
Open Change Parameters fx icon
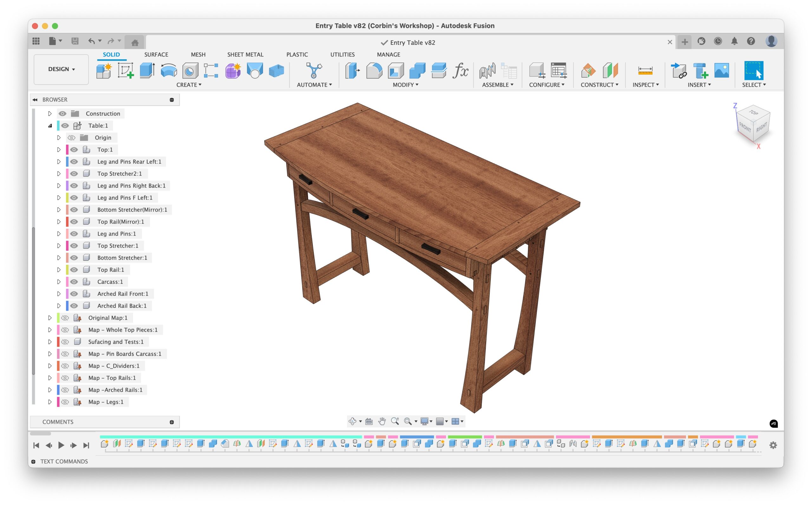click(460, 71)
